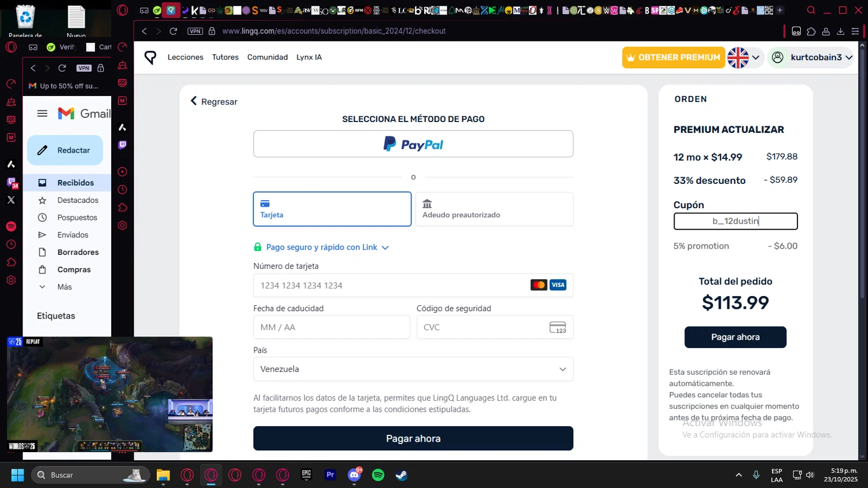This screenshot has width=868, height=488.
Task: Open the Lynx IA menu
Action: (309, 57)
